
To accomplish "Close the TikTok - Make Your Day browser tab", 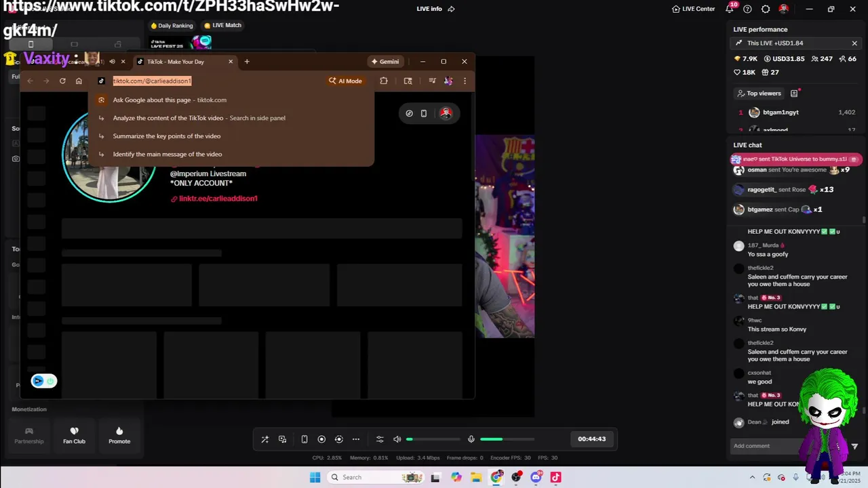I will coord(231,62).
